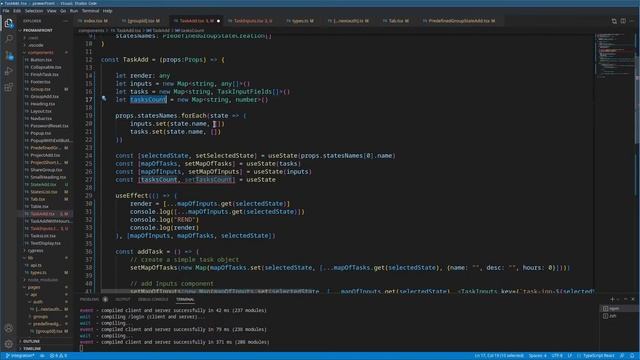This screenshot has height=360, width=640.
Task: Open Navbar.tsx in the file tree
Action: point(41,119)
